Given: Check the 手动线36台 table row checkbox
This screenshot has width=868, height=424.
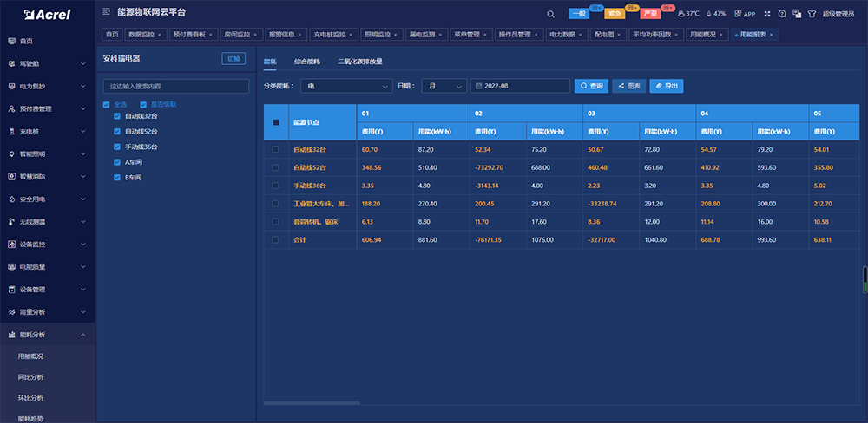Looking at the screenshot, I should [276, 185].
